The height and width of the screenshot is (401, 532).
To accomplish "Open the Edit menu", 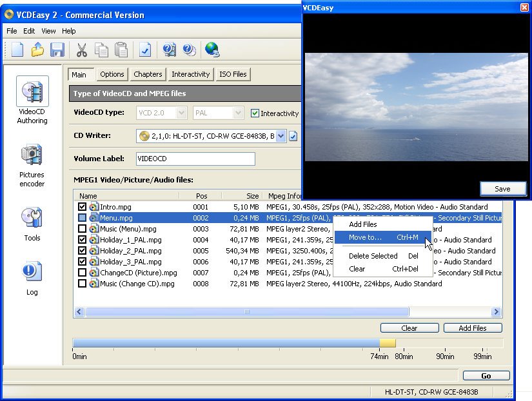I will 29,31.
